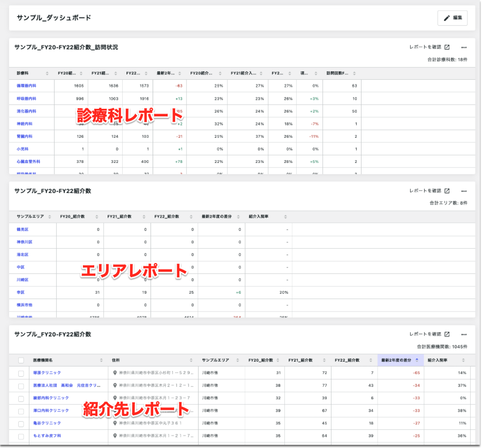Open the 亀谷クリニック institution link
Image resolution: width=482 pixels, height=448 pixels.
pos(47,423)
